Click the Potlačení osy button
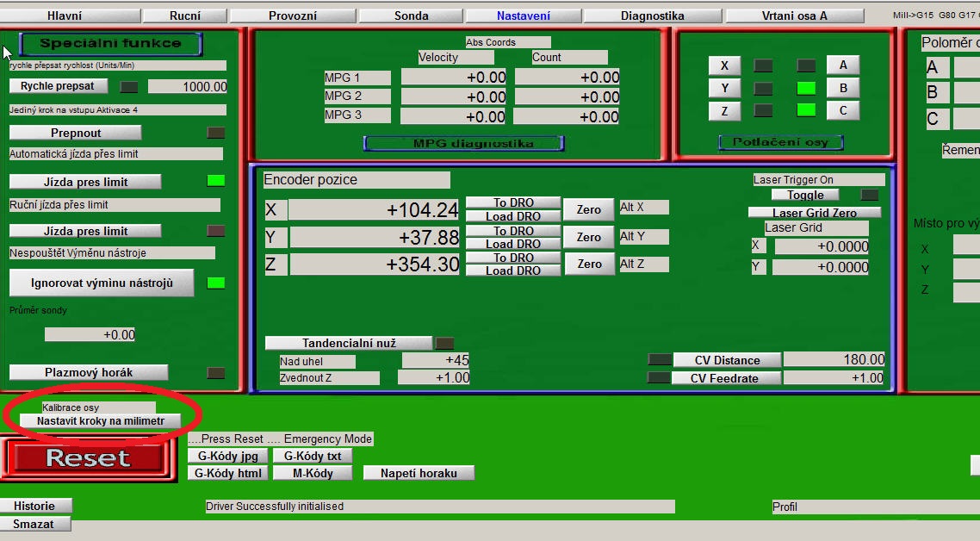Image resolution: width=980 pixels, height=541 pixels. coord(781,142)
